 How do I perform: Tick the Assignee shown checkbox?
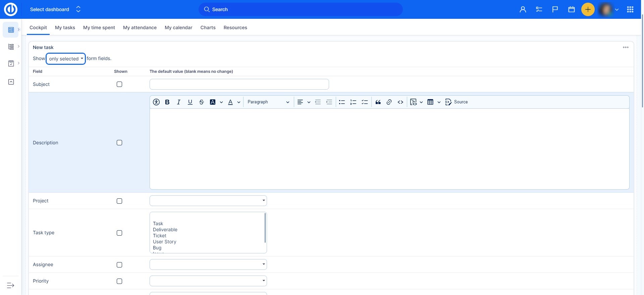[x=119, y=265]
